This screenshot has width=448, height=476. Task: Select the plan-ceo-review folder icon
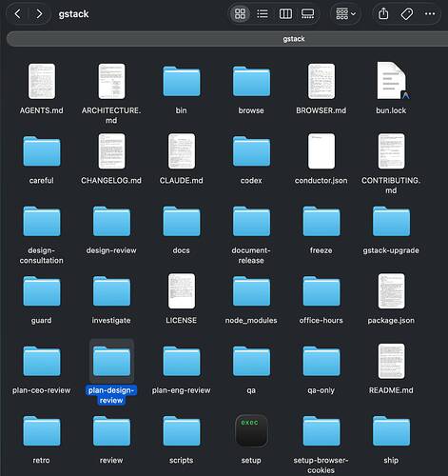(x=42, y=361)
